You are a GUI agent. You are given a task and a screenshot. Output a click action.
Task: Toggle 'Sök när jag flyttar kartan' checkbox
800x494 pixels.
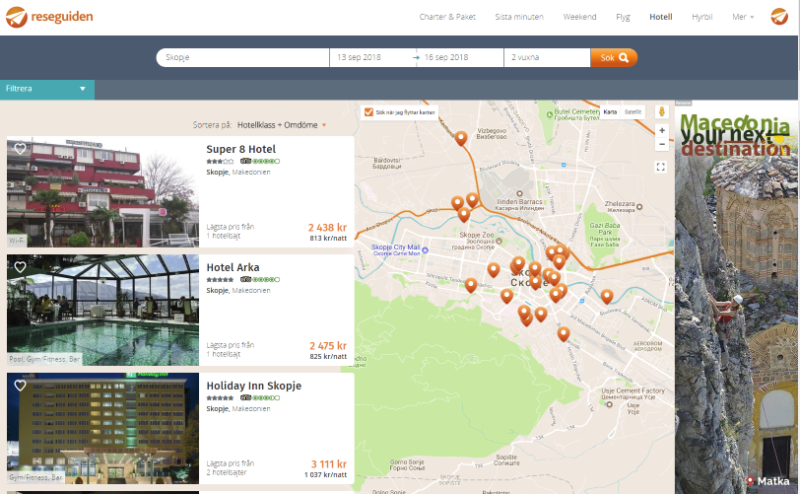(x=369, y=112)
